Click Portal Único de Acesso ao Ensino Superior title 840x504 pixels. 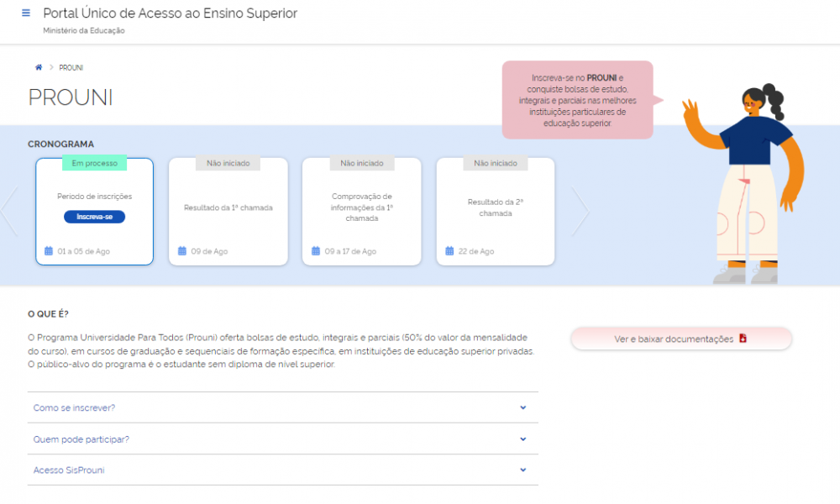coord(170,13)
